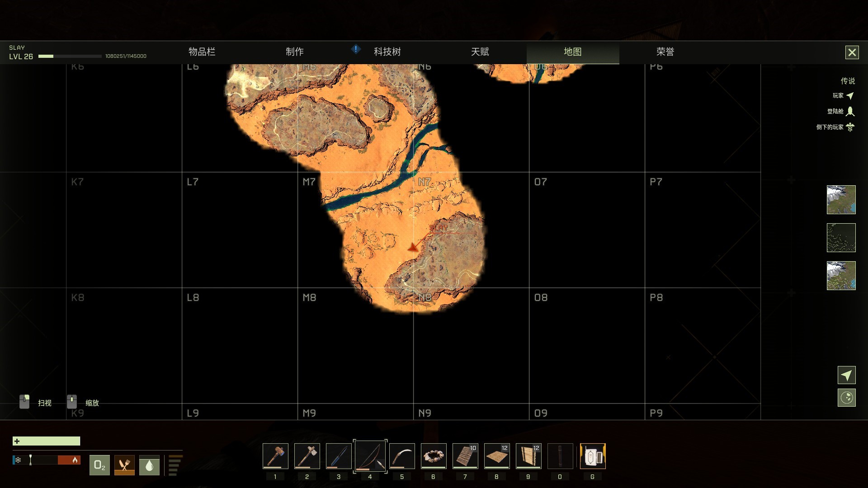Select hotbar slot 0 dark item
Viewport: 868px width, 488px height.
click(x=560, y=456)
